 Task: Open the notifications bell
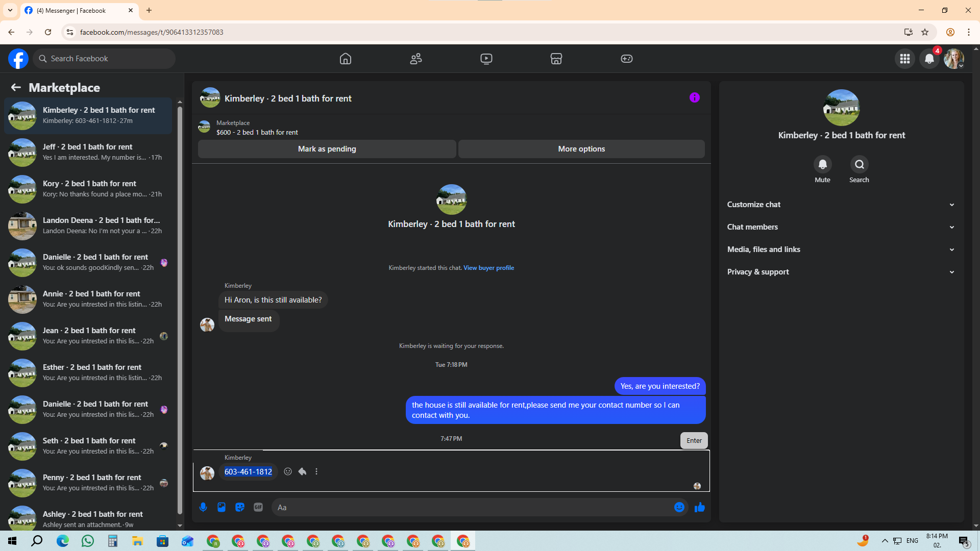pyautogui.click(x=929, y=59)
